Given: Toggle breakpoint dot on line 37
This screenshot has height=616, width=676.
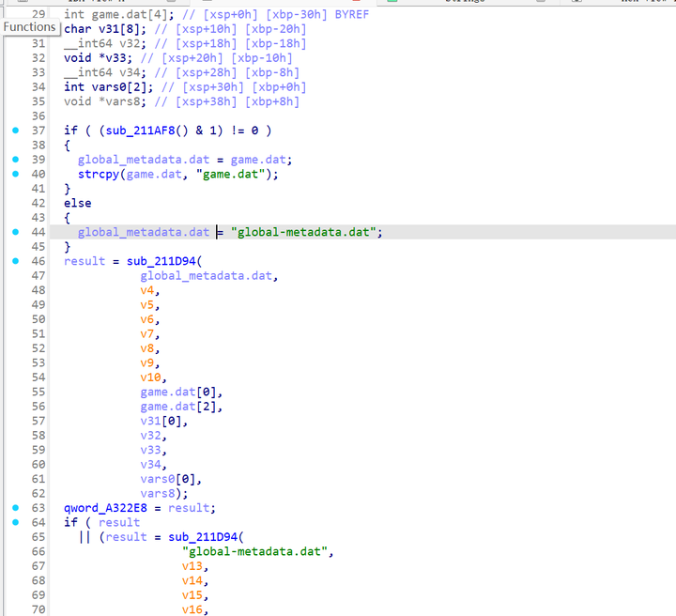Looking at the screenshot, I should pos(15,131).
